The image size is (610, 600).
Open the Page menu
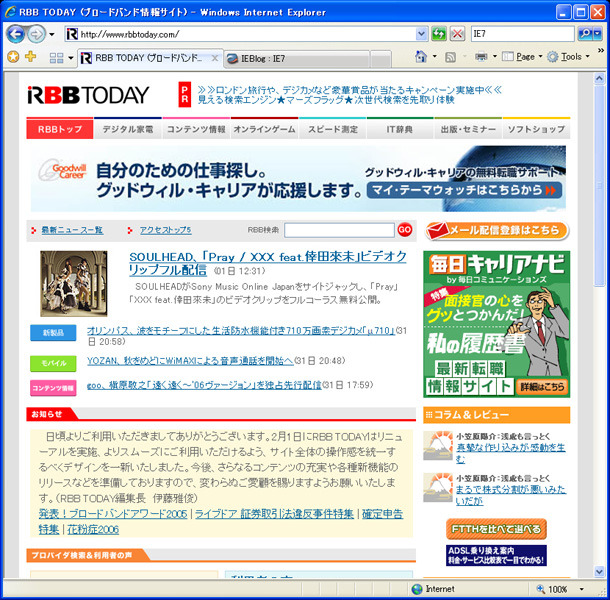pyautogui.click(x=522, y=57)
